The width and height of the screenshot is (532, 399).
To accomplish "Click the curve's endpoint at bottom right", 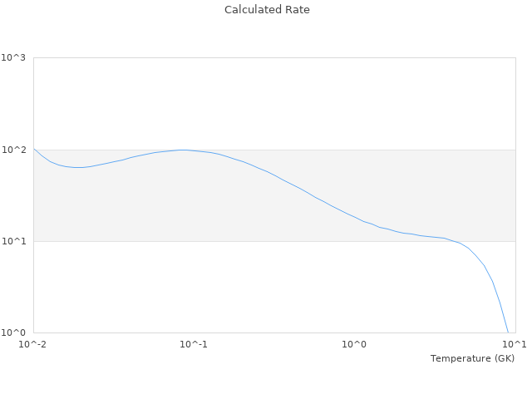I will coord(507,332).
